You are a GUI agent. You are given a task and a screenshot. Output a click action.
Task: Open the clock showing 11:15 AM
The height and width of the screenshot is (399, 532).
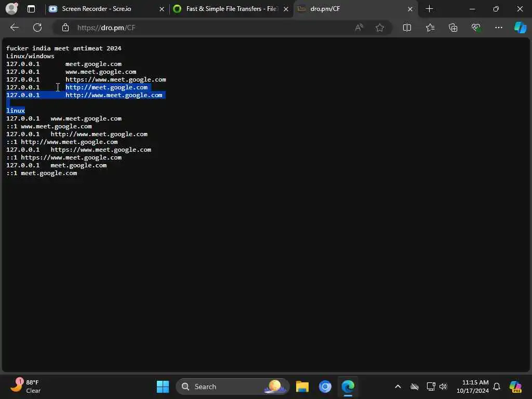[473, 387]
